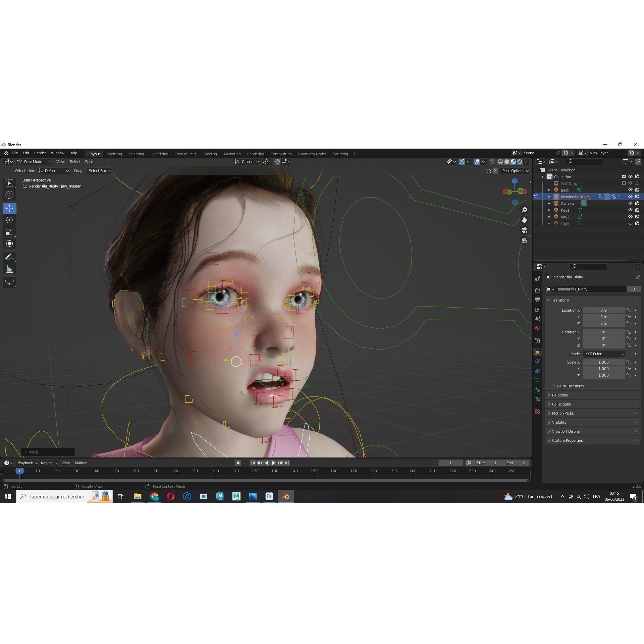This screenshot has height=644, width=644.
Task: Toggle camera render visibility for Key2
Action: pyautogui.click(x=637, y=217)
